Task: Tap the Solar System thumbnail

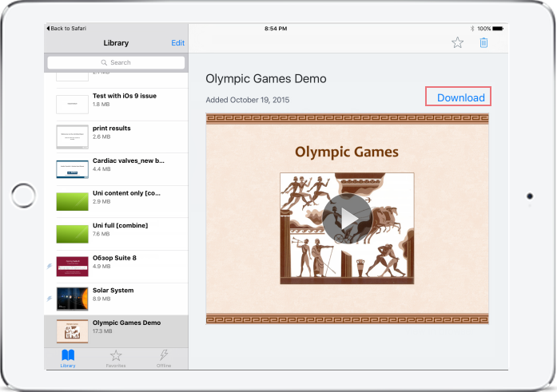Action: pyautogui.click(x=72, y=299)
